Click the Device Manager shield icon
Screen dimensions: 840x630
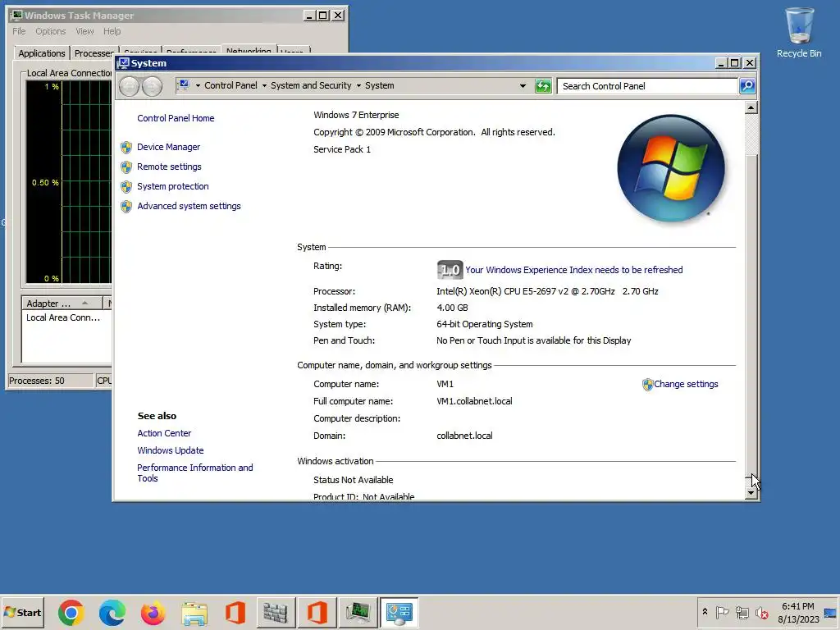coord(126,148)
